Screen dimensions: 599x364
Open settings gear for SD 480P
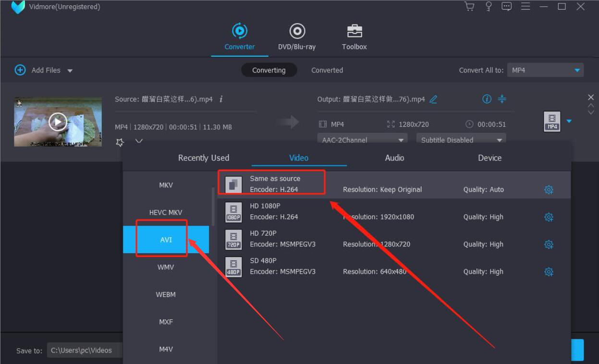(x=549, y=272)
